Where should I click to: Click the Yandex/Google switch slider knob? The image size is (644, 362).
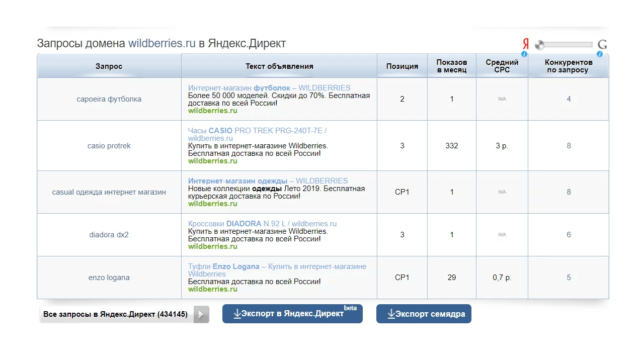(540, 45)
